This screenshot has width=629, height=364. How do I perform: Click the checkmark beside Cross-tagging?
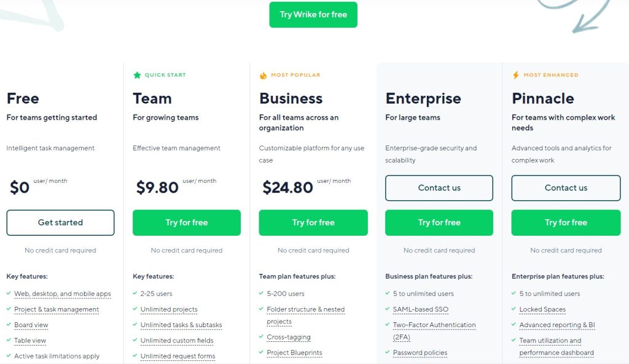pos(262,337)
